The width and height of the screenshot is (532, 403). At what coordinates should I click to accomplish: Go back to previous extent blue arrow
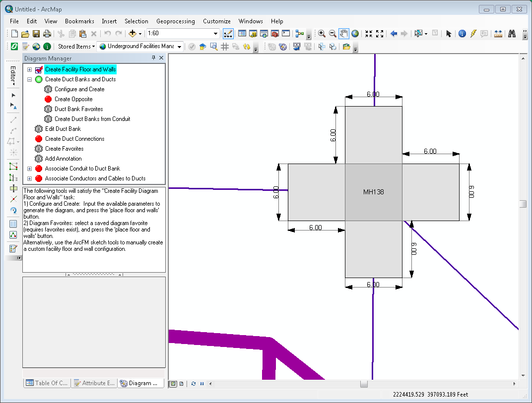[x=394, y=34]
